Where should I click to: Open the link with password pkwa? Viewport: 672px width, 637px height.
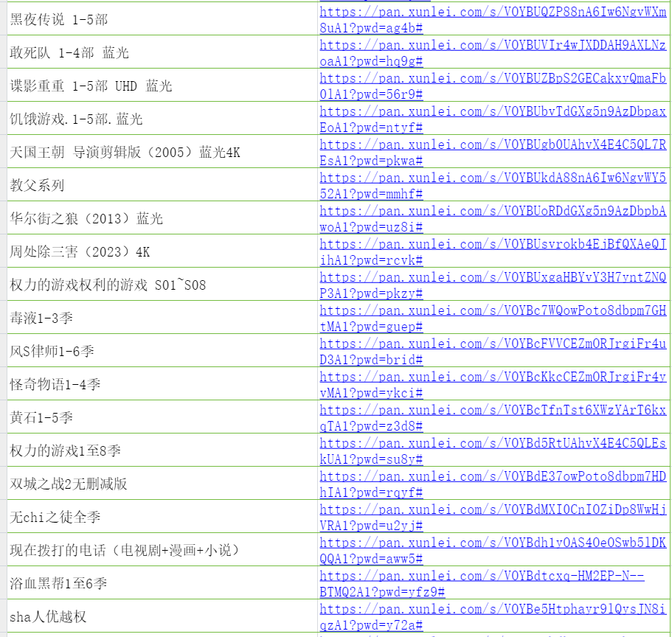(x=492, y=145)
